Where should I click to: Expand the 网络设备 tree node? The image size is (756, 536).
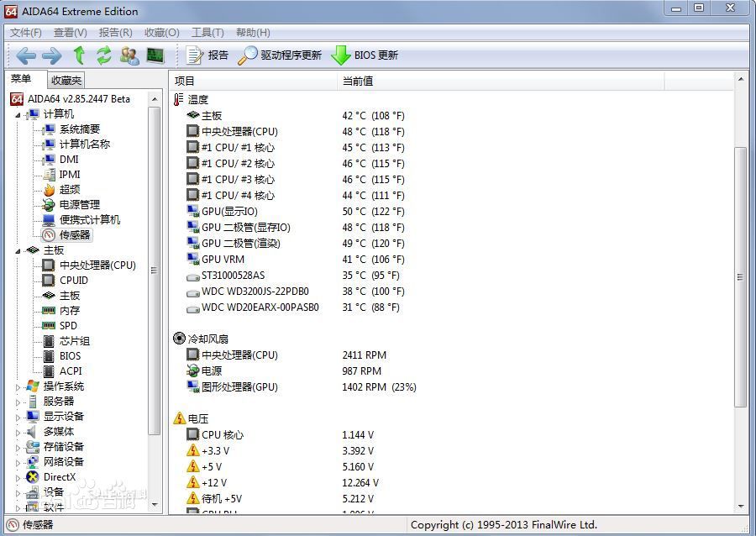[18, 463]
